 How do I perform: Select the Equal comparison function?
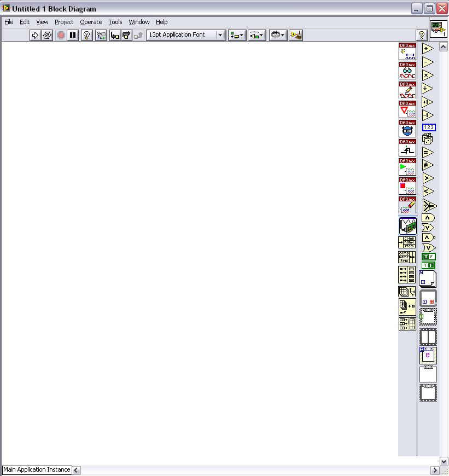[428, 153]
